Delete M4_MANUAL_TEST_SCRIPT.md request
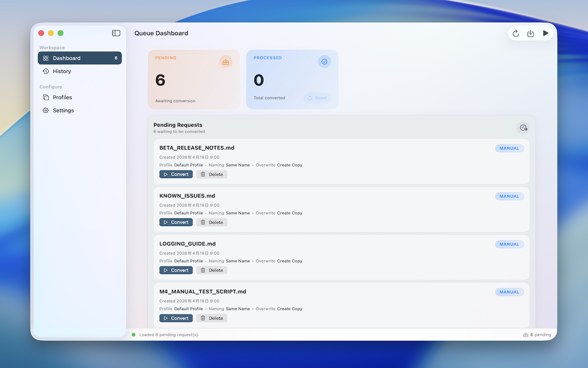Viewport: 588px width, 368px height. pyautogui.click(x=212, y=318)
